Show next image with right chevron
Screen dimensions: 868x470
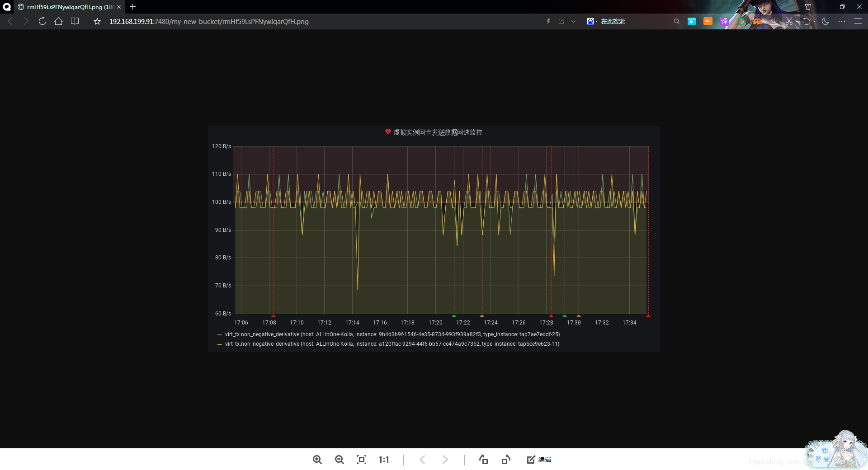pyautogui.click(x=445, y=460)
